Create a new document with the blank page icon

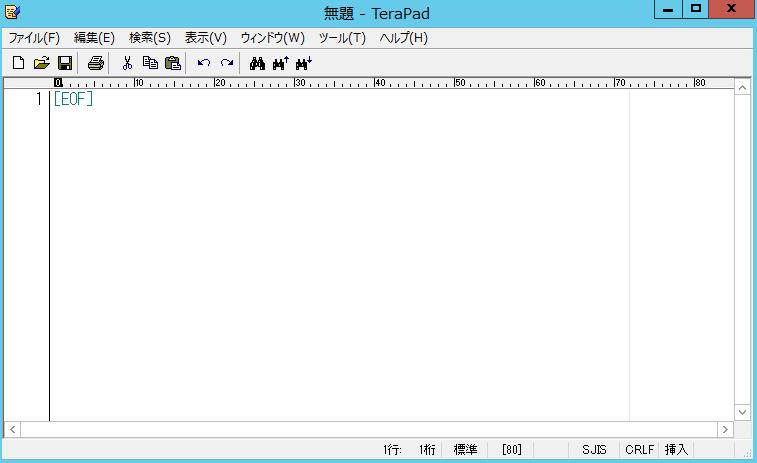click(18, 63)
